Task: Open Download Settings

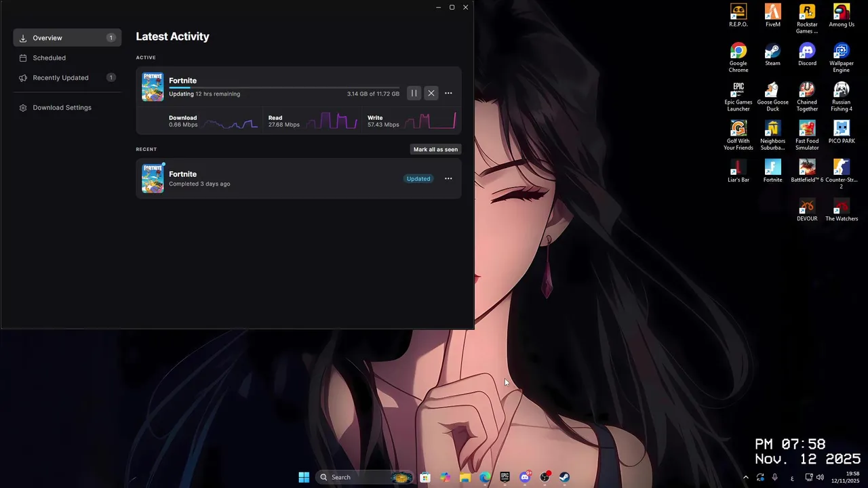Action: 67,108
